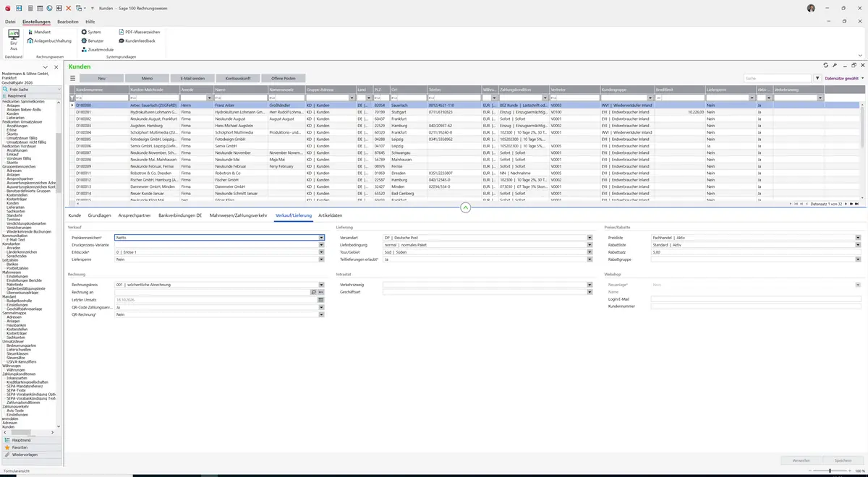Open the Einstellungen ribbon tab
This screenshot has width=868, height=477.
pyautogui.click(x=36, y=22)
